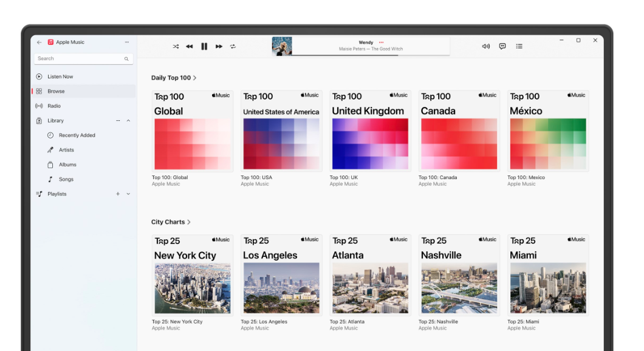
Task: Skip to the previous track
Action: coord(190,46)
